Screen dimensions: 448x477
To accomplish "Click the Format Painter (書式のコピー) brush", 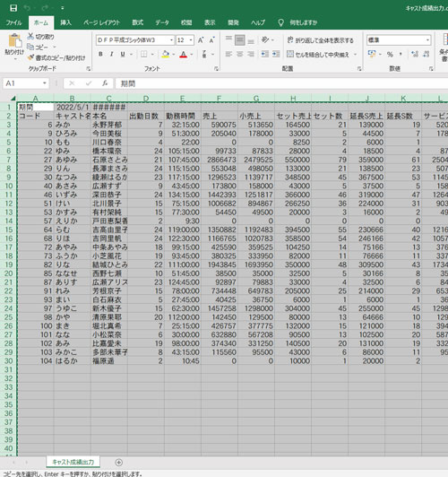I will [30, 57].
